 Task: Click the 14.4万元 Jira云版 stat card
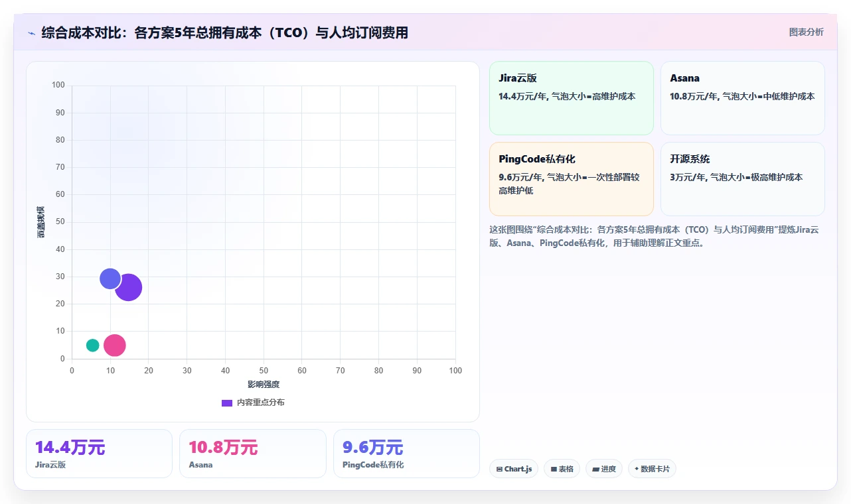pyautogui.click(x=99, y=454)
